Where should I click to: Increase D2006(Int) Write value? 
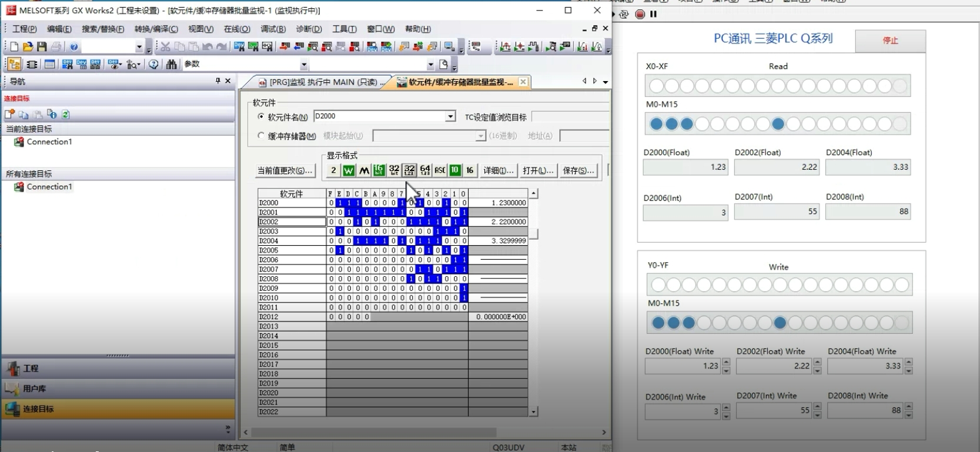pyautogui.click(x=726, y=407)
